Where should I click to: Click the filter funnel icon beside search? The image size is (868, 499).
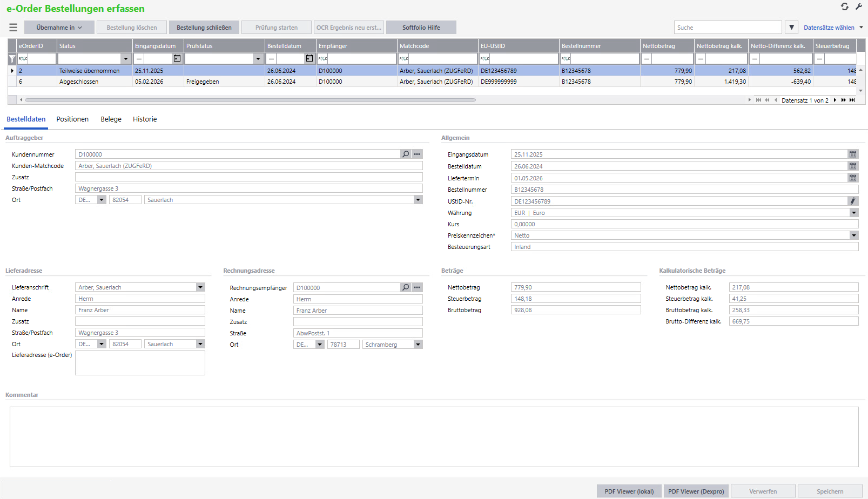coord(791,28)
